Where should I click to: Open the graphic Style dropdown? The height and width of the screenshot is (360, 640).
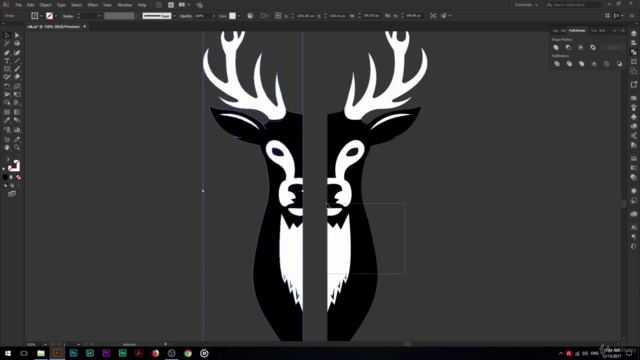coord(239,16)
